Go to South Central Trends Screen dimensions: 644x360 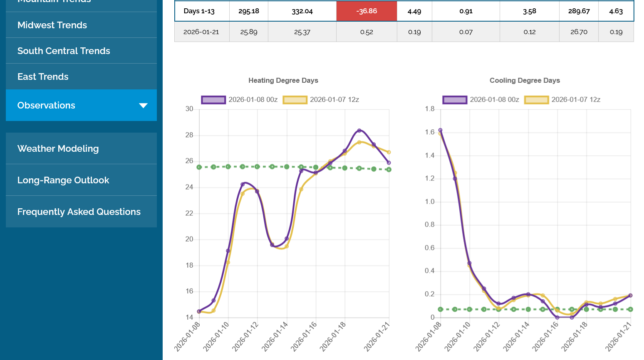(64, 51)
